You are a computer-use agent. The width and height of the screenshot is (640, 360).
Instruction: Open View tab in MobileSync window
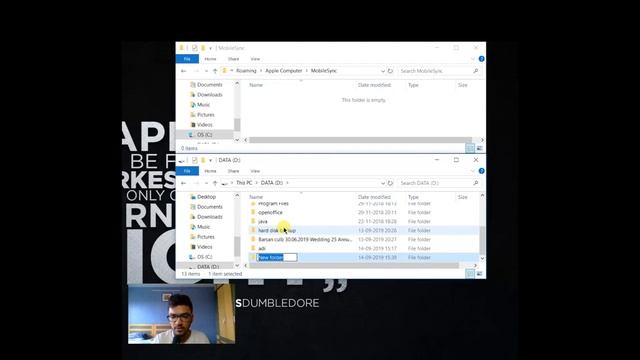255,59
